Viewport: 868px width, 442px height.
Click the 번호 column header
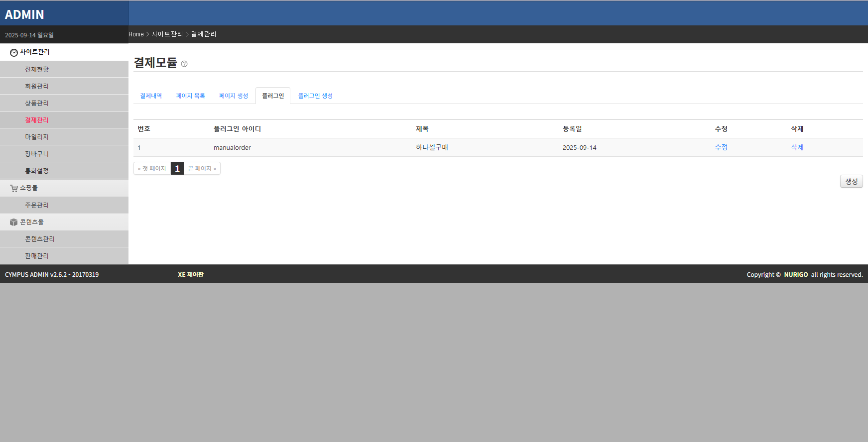pyautogui.click(x=144, y=129)
